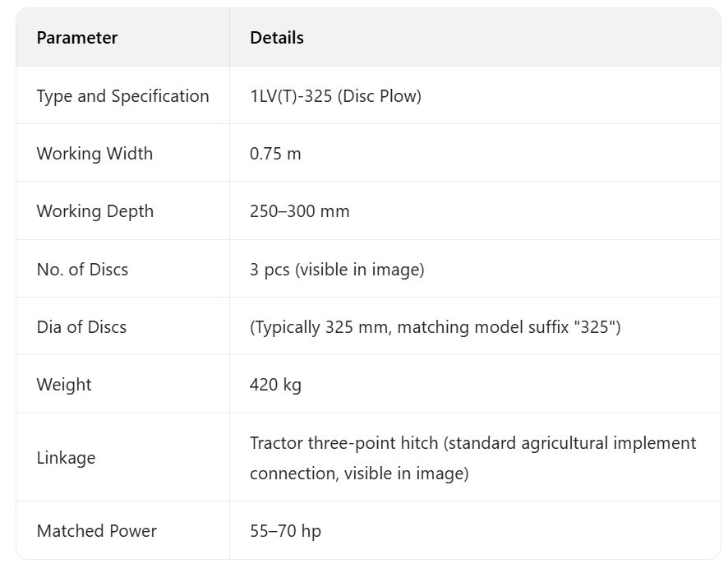The width and height of the screenshot is (728, 573).
Task: Click the "(Disc Plow)" text
Action: pyautogui.click(x=379, y=96)
